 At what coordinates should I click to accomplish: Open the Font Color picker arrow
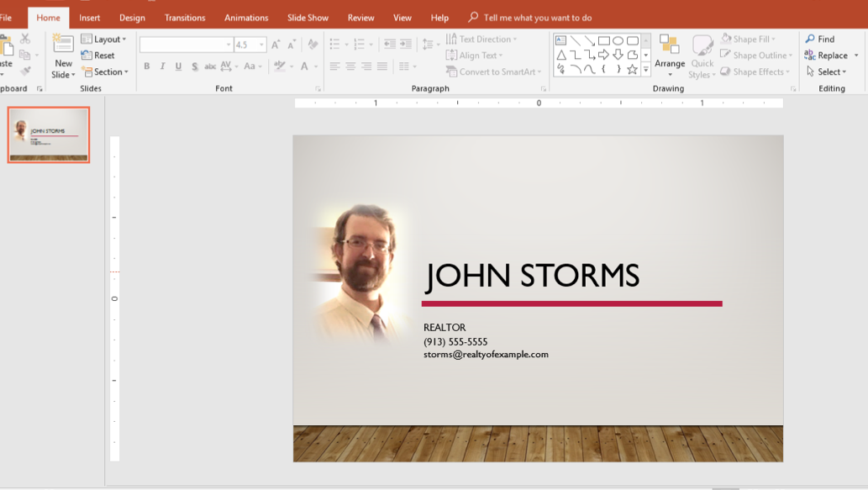point(317,66)
